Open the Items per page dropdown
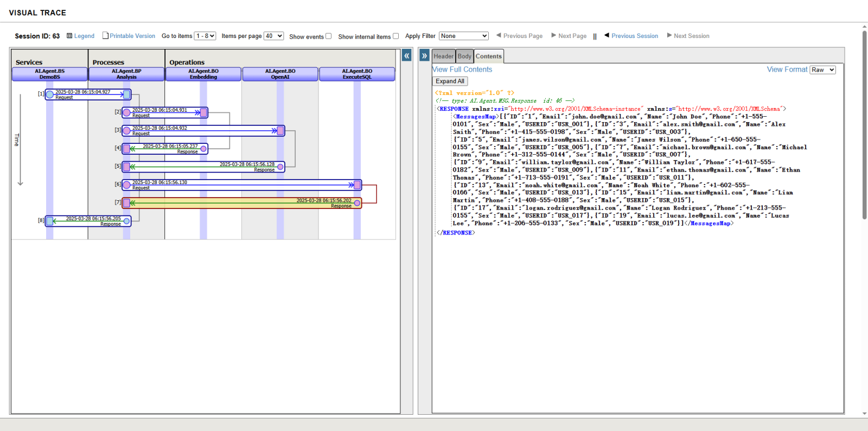 tap(273, 36)
